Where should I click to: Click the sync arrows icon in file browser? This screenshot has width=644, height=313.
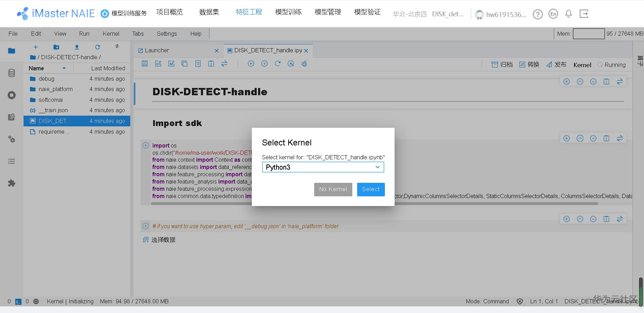coord(117,46)
